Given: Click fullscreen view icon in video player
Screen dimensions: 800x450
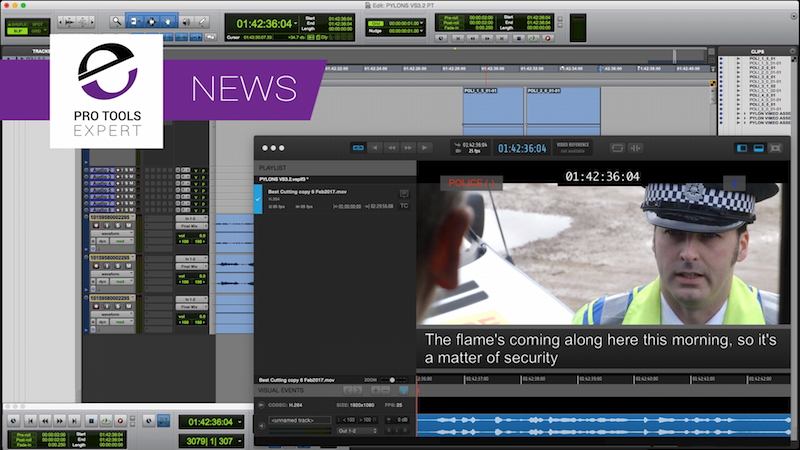Looking at the screenshot, I should tap(776, 148).
